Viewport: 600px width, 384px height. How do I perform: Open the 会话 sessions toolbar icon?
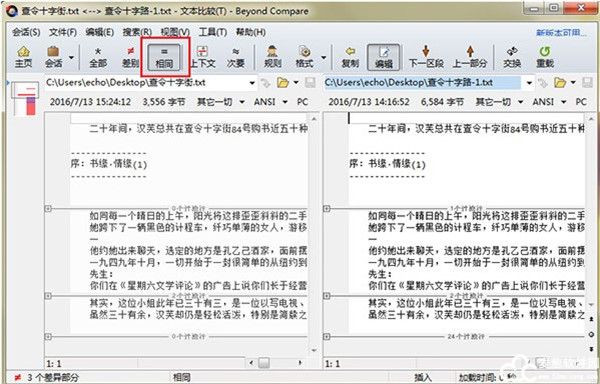point(53,57)
